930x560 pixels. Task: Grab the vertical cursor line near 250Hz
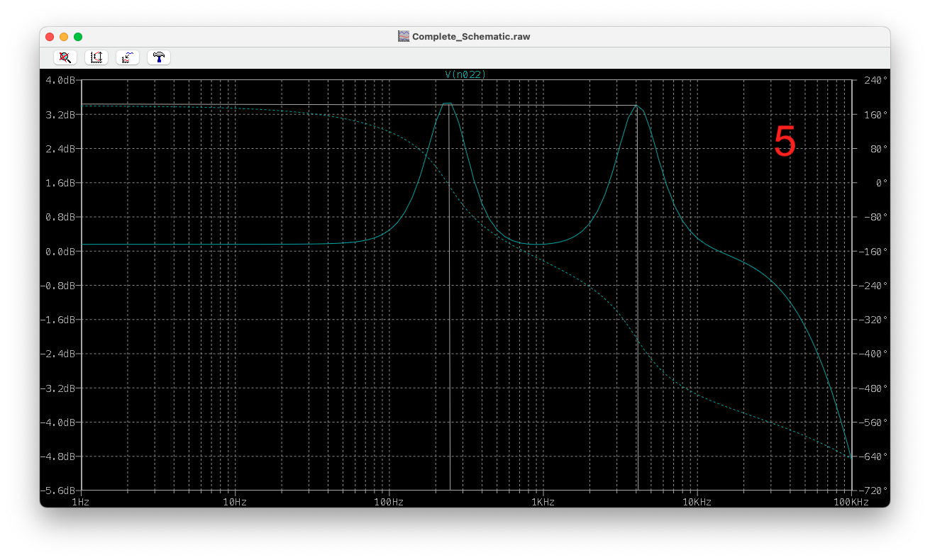click(x=450, y=298)
